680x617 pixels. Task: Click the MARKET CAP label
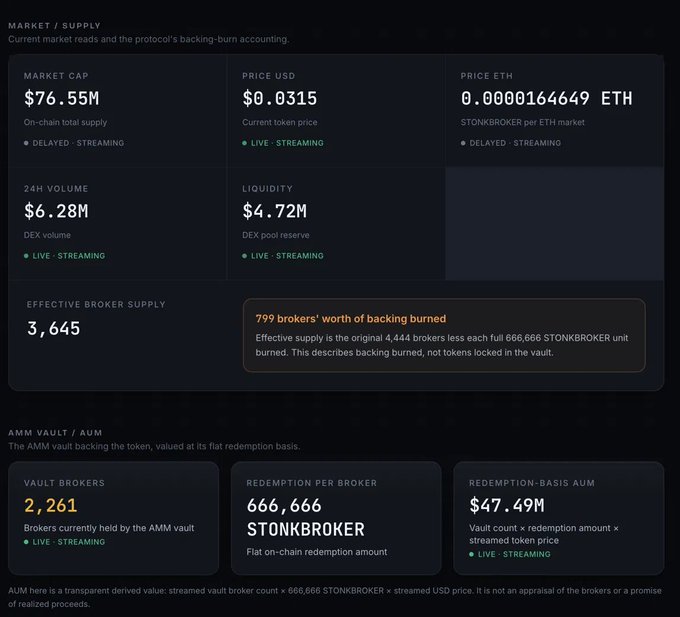(x=56, y=76)
